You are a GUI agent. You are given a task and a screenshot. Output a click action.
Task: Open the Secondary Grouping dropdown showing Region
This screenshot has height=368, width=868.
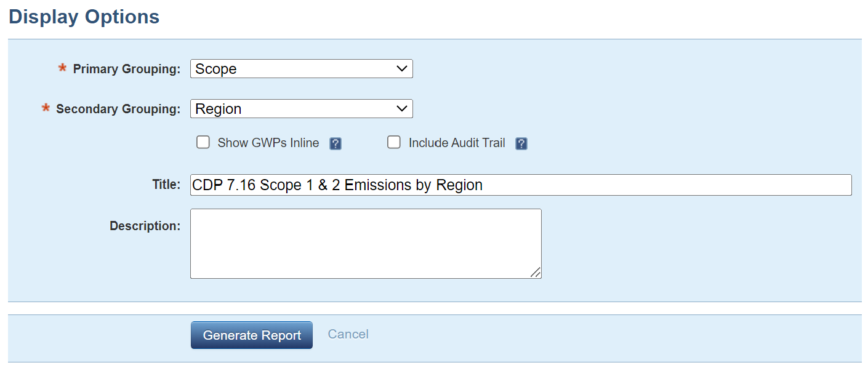302,109
